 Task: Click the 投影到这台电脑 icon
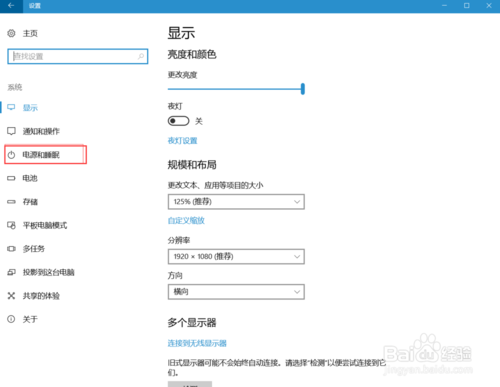pyautogui.click(x=11, y=272)
